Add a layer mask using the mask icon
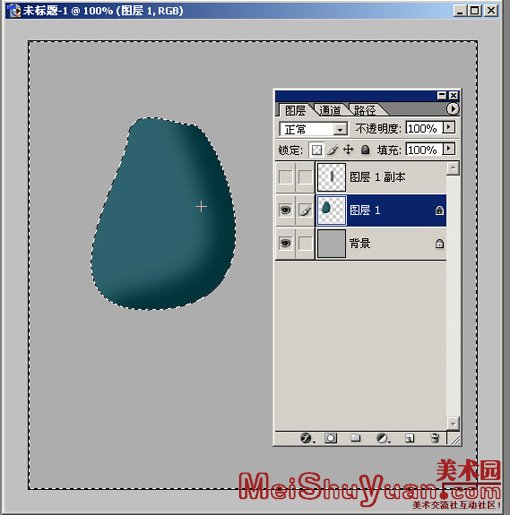Image resolution: width=510 pixels, height=515 pixels. click(331, 438)
